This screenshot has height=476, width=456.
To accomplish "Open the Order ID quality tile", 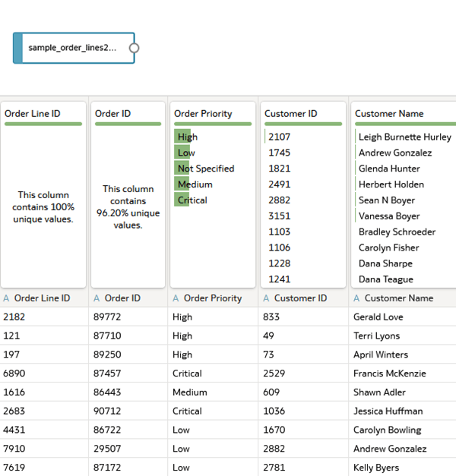I will point(128,194).
